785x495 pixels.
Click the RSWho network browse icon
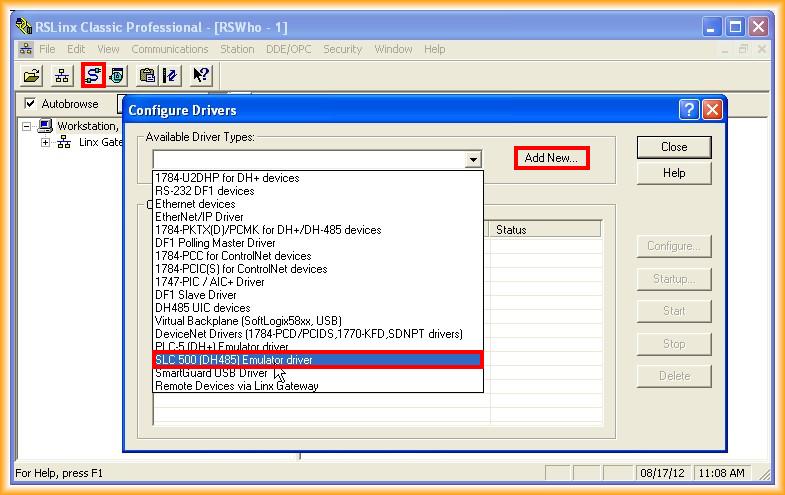click(62, 75)
